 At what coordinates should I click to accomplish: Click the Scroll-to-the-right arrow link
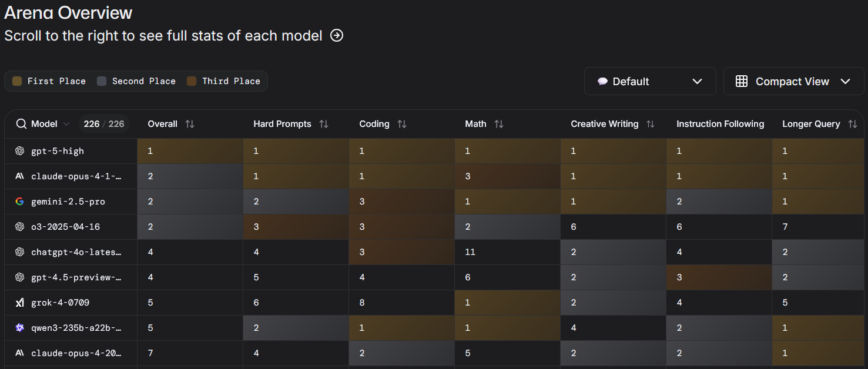pyautogui.click(x=336, y=35)
